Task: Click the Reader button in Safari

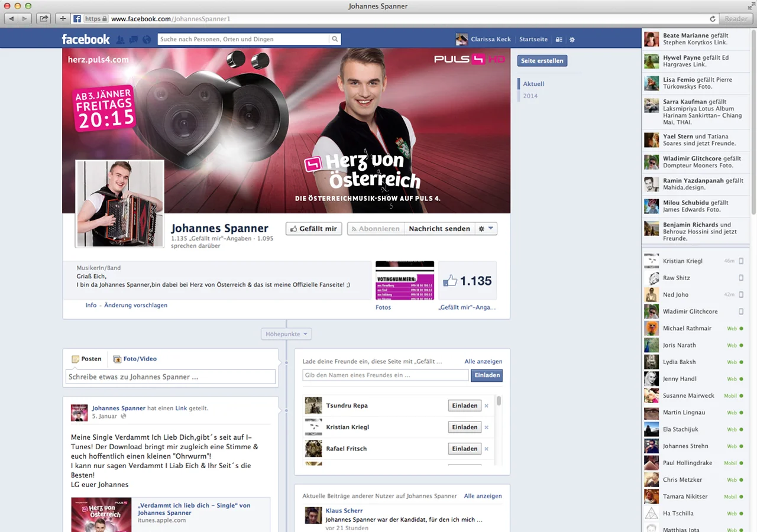Action: (736, 19)
